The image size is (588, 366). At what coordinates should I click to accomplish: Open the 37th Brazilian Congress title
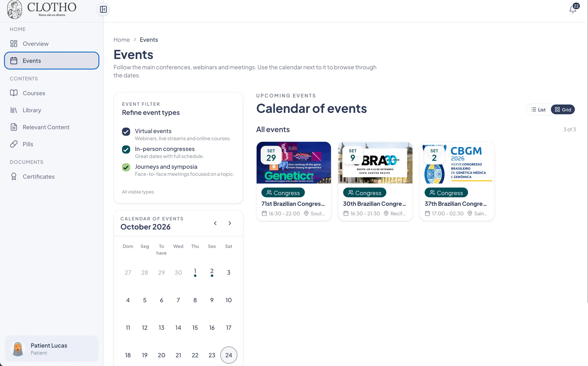point(456,204)
